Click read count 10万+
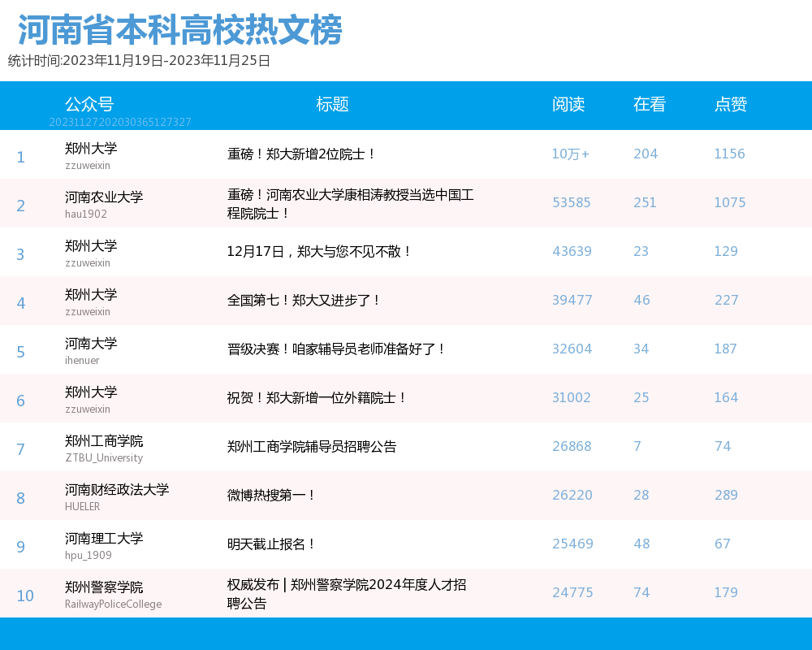Screen dimensions: 812x650 [570, 154]
